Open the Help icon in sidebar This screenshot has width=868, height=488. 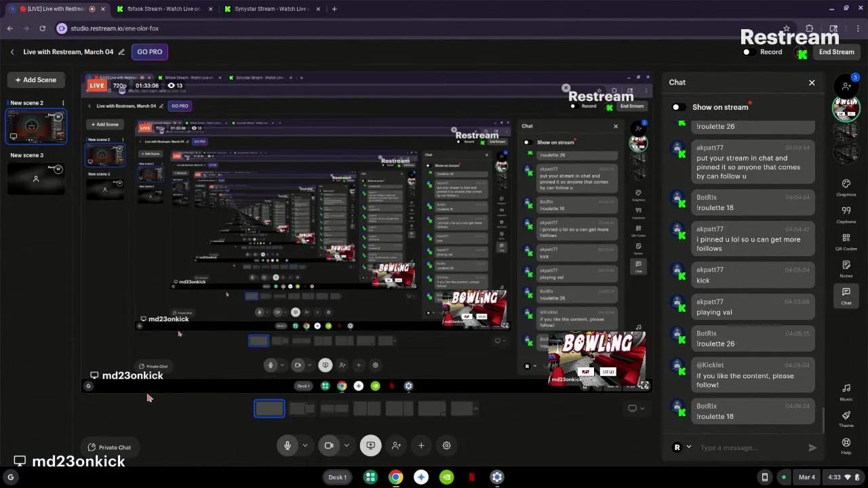click(846, 446)
